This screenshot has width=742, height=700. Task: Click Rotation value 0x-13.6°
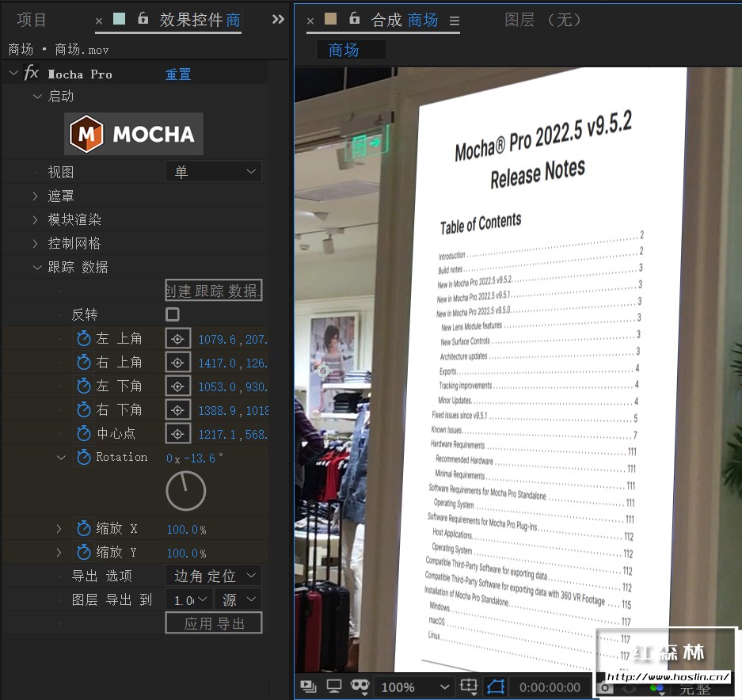[x=195, y=458]
